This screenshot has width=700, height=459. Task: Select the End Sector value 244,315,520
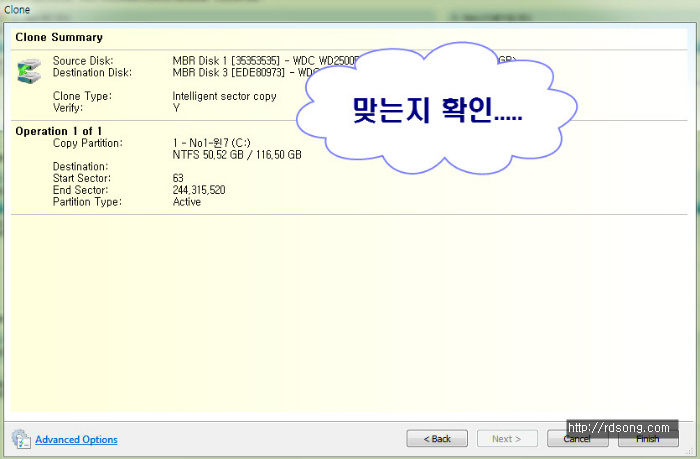pos(199,190)
